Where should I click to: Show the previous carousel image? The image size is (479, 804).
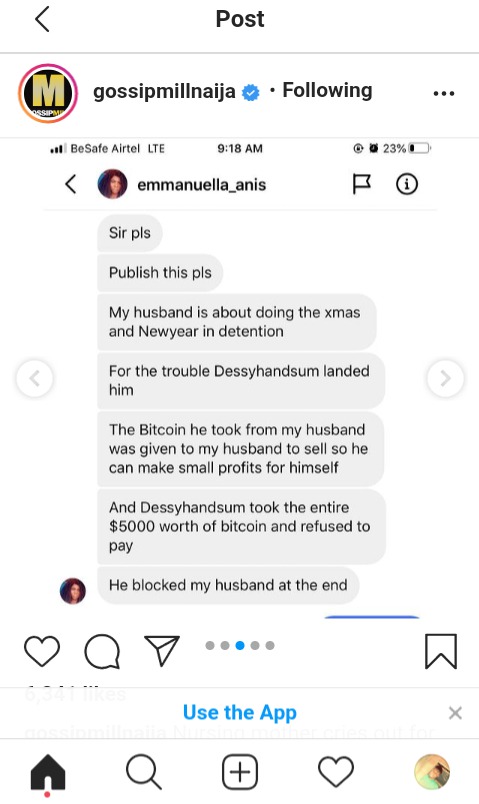click(34, 379)
